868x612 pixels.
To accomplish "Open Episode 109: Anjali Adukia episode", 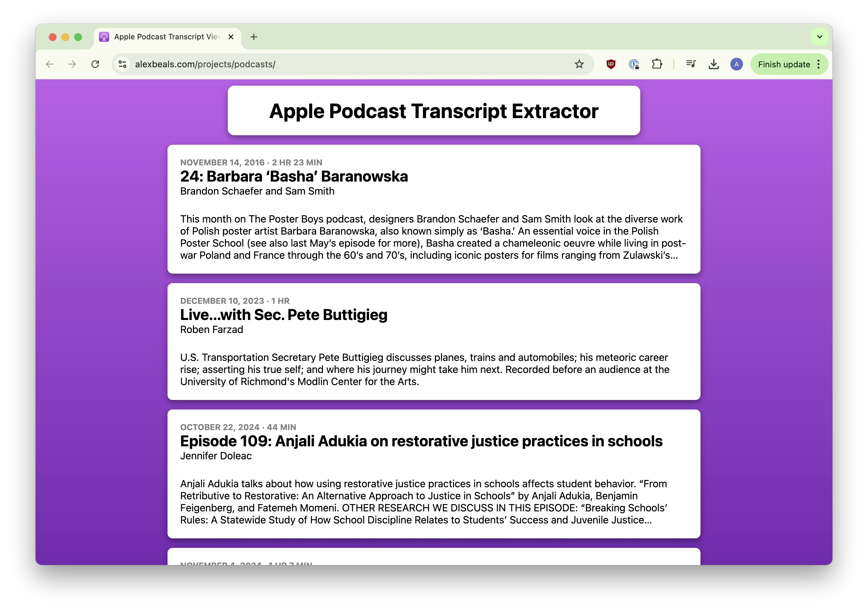I will click(421, 441).
